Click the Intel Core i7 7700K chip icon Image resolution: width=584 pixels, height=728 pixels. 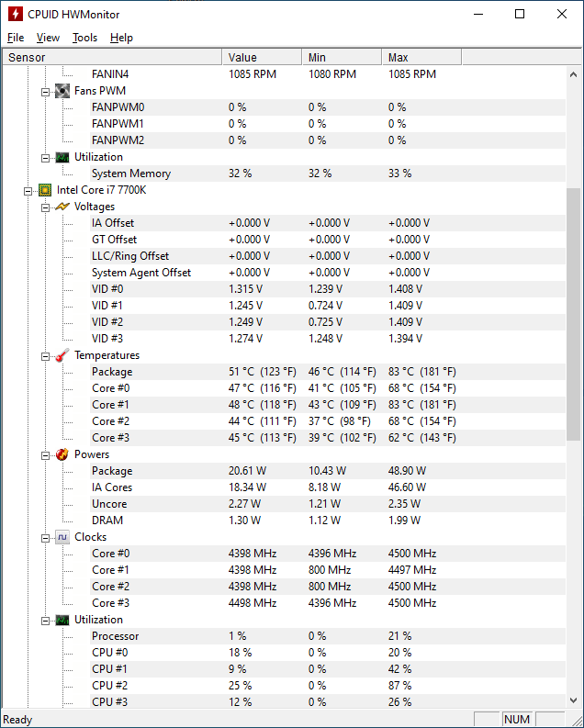(x=45, y=190)
